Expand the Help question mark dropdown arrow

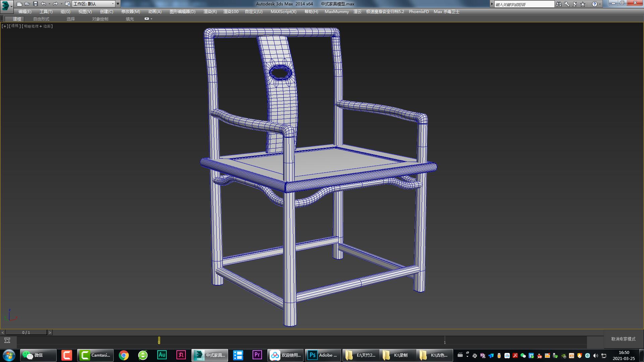click(600, 4)
